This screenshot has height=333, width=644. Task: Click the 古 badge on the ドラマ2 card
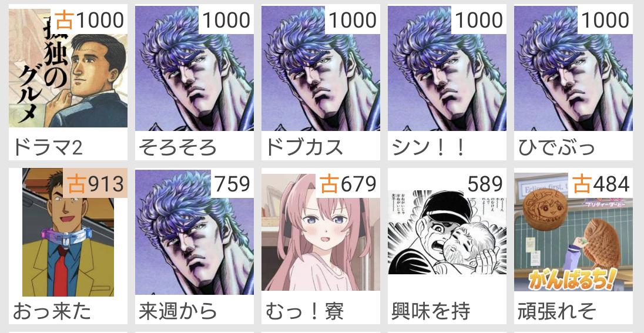[x=63, y=20]
